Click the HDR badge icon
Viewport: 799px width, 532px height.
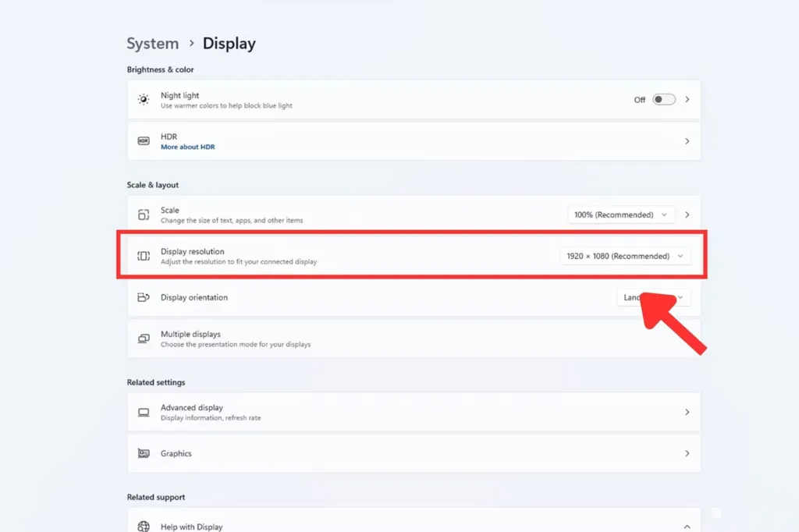tap(144, 141)
